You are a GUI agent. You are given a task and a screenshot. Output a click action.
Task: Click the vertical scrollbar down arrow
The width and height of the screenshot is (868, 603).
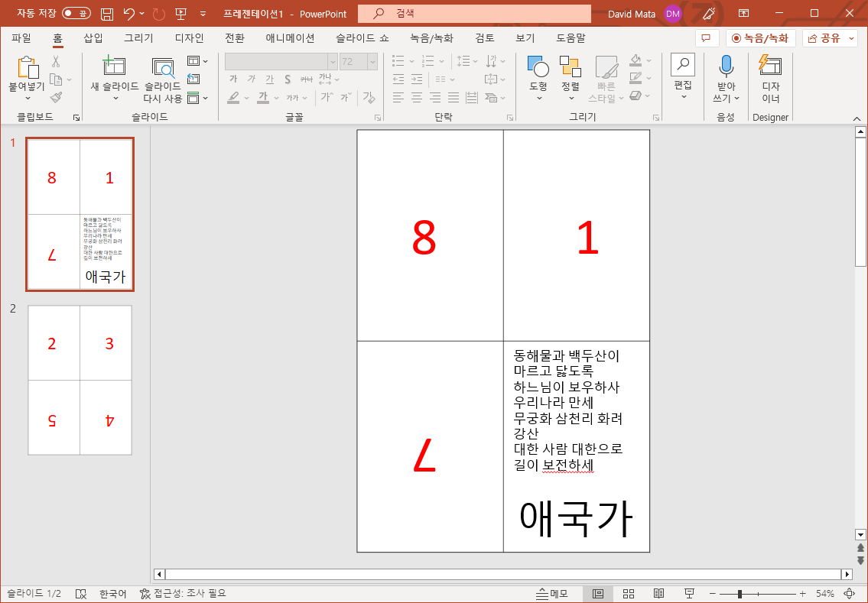(860, 535)
